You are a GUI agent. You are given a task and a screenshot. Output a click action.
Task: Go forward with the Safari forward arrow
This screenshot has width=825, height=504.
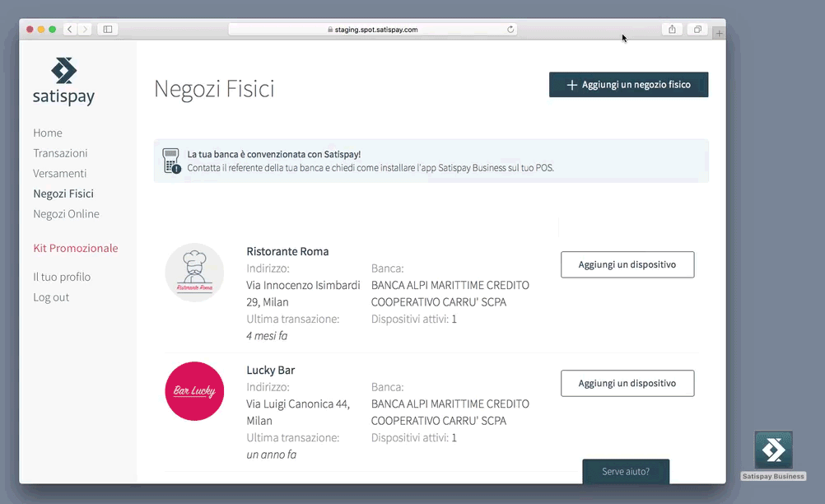(85, 30)
